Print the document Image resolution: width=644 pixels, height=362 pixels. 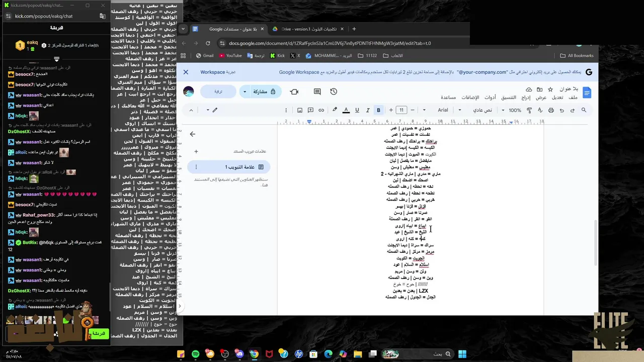551,110
